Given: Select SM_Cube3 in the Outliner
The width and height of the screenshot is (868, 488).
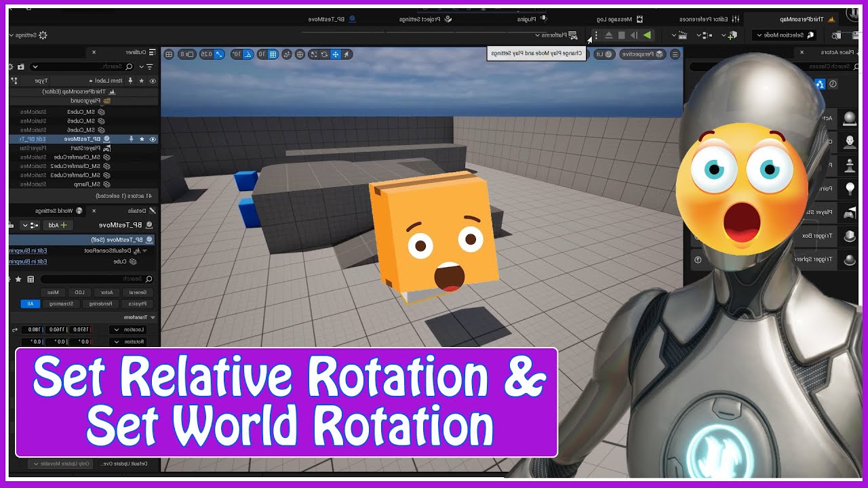Looking at the screenshot, I should (85, 112).
